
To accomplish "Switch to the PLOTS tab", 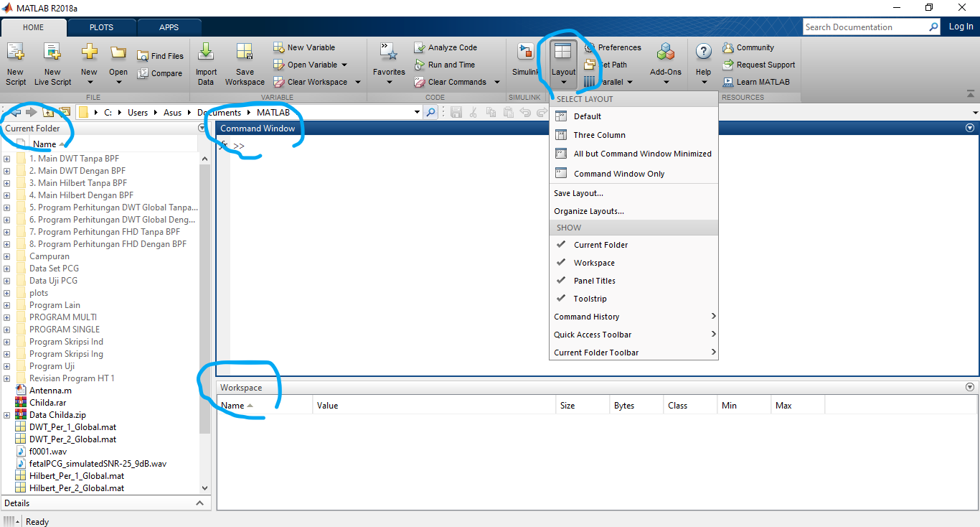I will (x=101, y=27).
